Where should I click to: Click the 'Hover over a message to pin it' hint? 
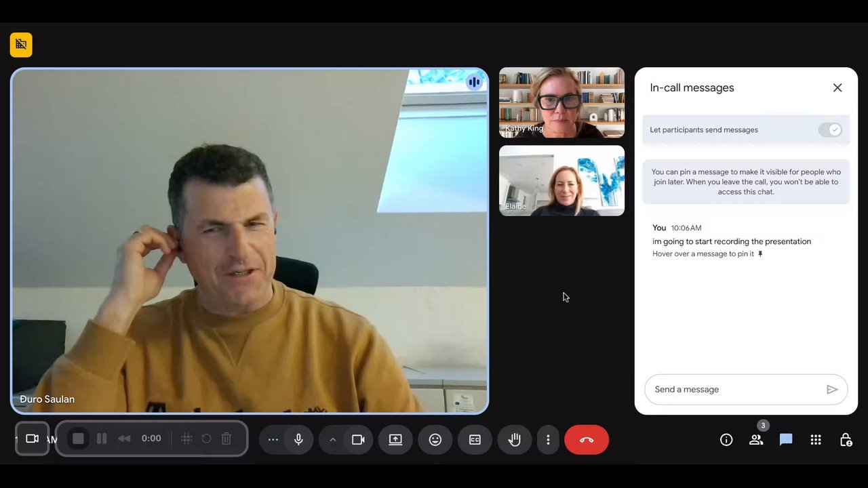coord(703,253)
